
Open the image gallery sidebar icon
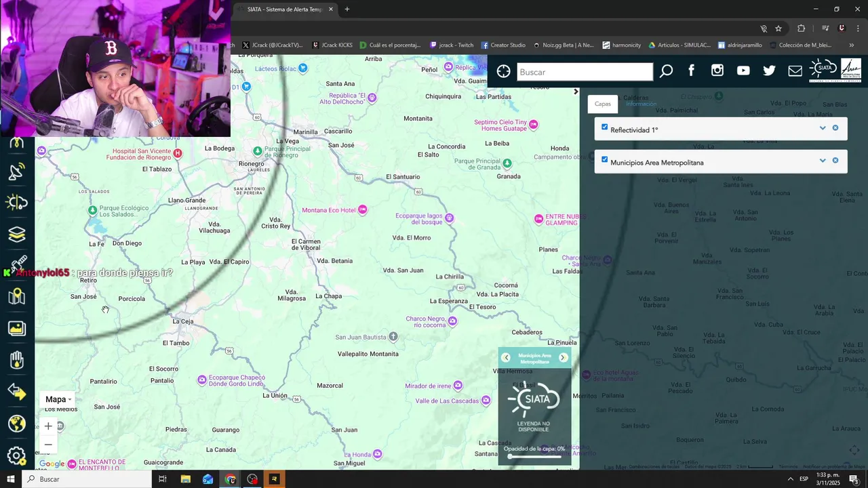16,329
